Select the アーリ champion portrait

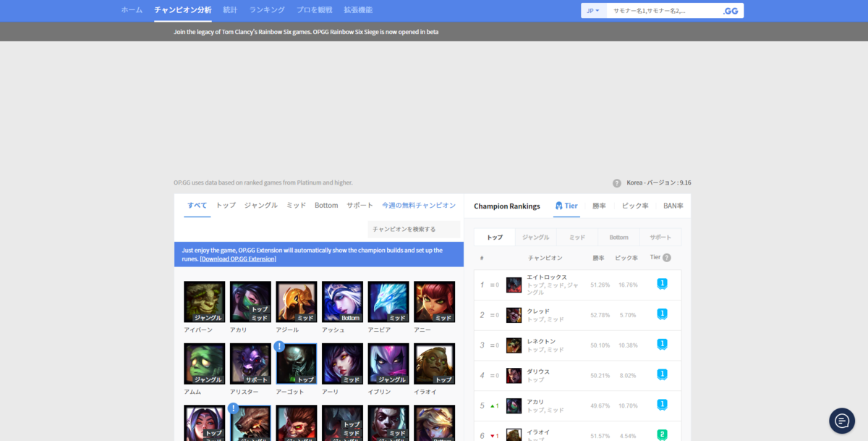tap(342, 364)
